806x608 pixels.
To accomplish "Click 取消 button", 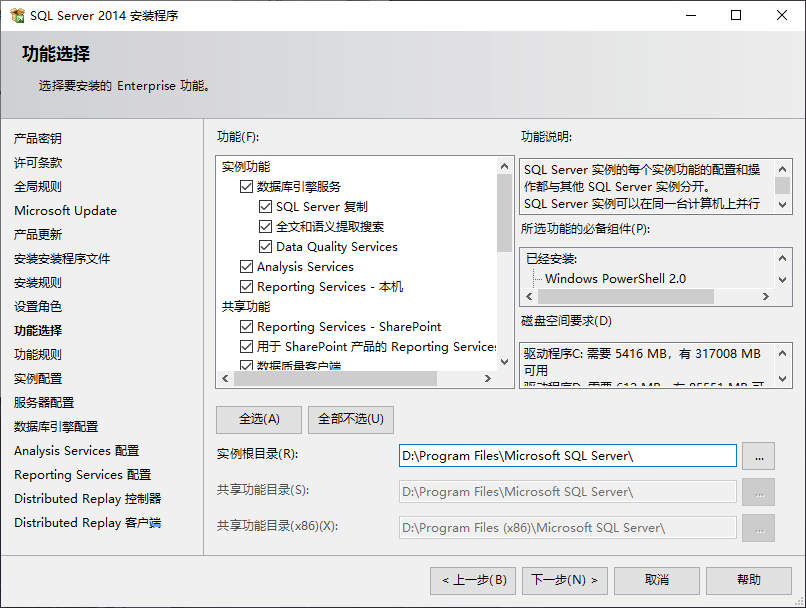I will [657, 581].
